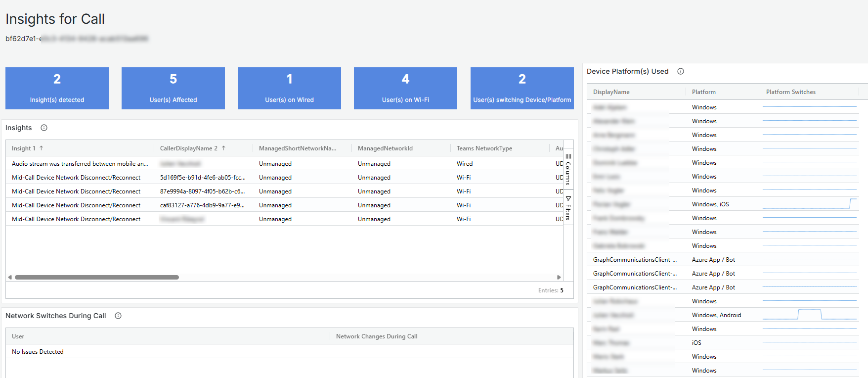
Task: Click the scroll-right arrow of Insights table
Action: (x=559, y=277)
